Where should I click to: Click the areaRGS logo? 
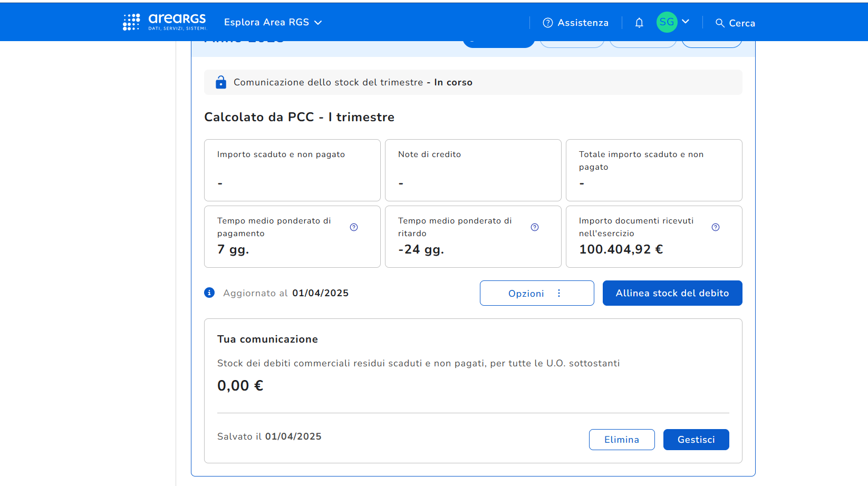[x=177, y=22]
